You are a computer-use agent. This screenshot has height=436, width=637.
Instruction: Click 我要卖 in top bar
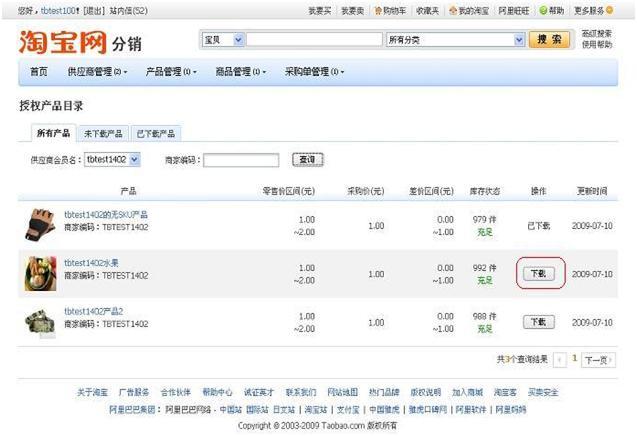click(x=352, y=11)
